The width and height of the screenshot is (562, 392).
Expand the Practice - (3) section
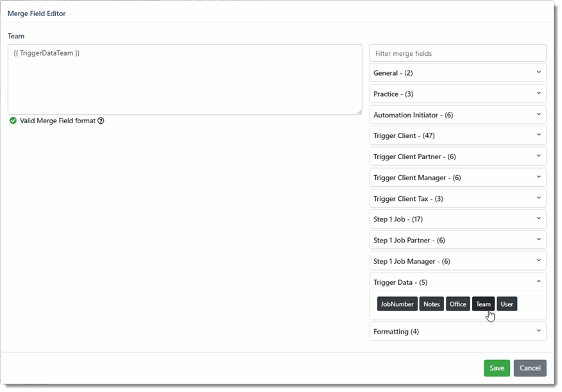[x=457, y=94]
